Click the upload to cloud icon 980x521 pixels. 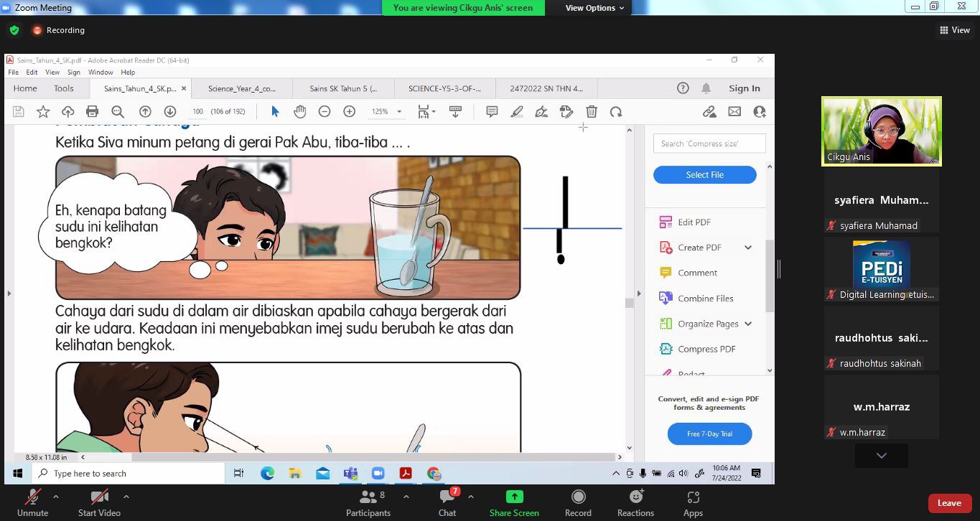pyautogui.click(x=67, y=112)
